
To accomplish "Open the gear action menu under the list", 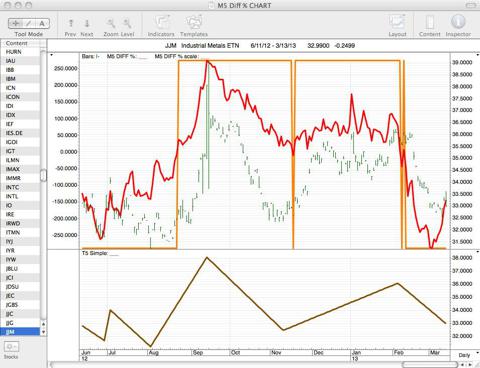I will (11, 347).
